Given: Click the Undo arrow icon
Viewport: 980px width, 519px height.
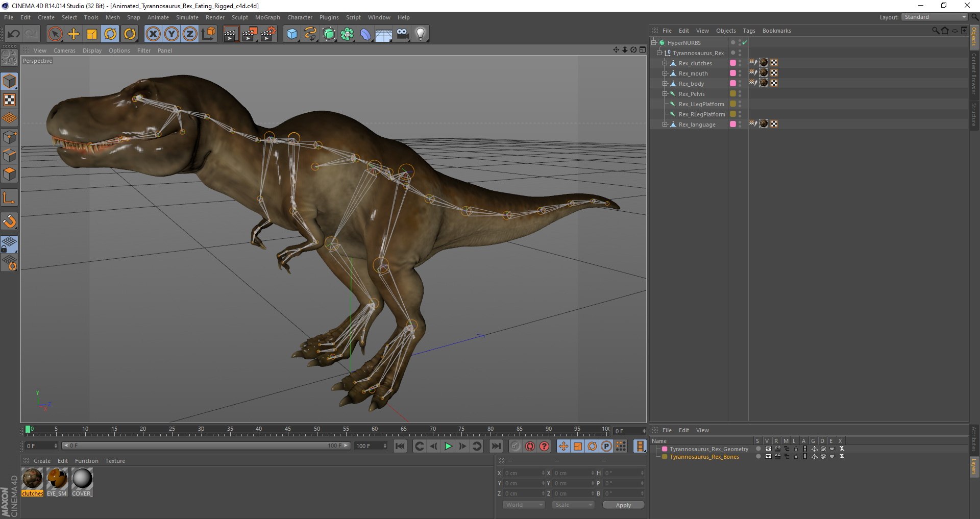Looking at the screenshot, I should click(x=13, y=34).
